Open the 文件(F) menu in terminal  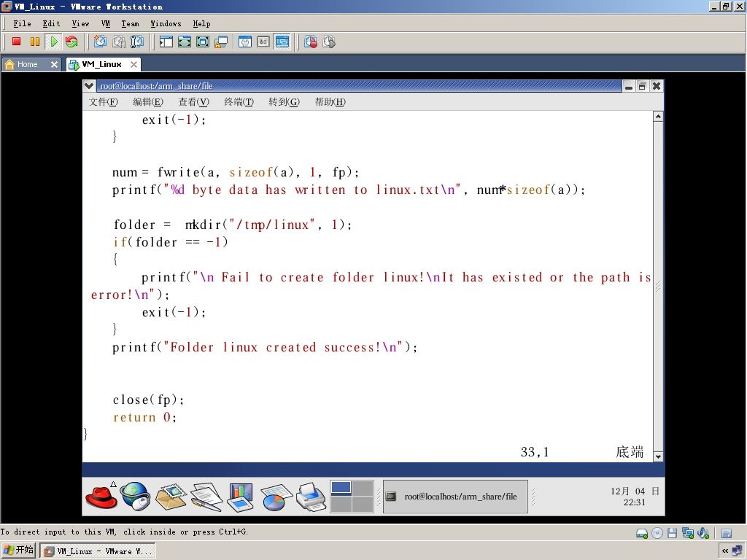[103, 101]
